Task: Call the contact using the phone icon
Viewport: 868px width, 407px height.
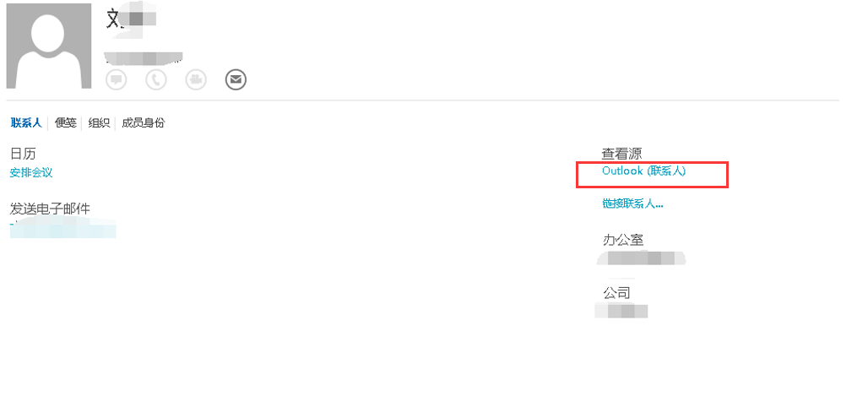Action: pyautogui.click(x=156, y=79)
